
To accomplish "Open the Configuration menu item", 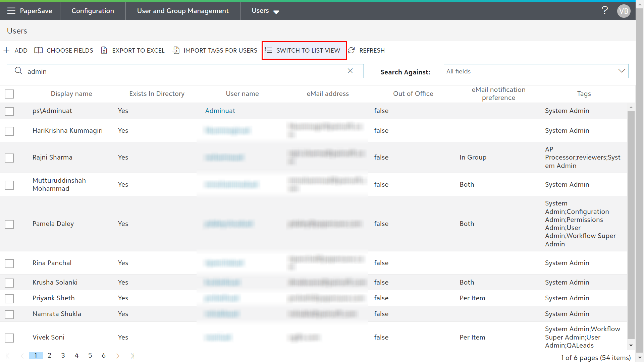I will 93,11.
